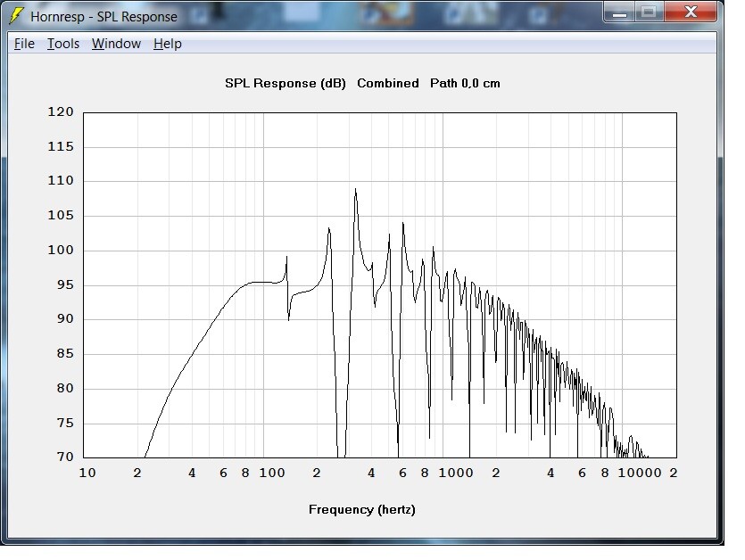
Task: Open the Tools menu
Action: click(x=63, y=44)
